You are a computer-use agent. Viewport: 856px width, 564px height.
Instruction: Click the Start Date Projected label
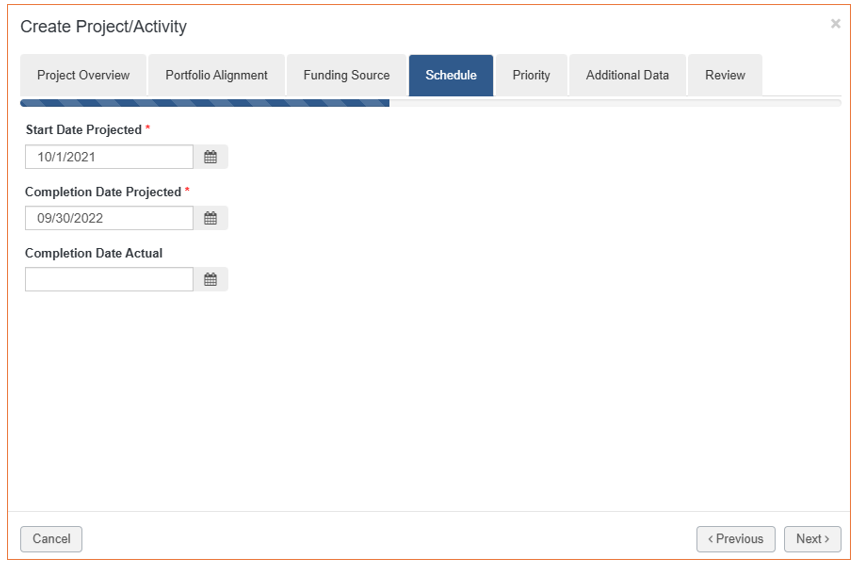point(84,130)
